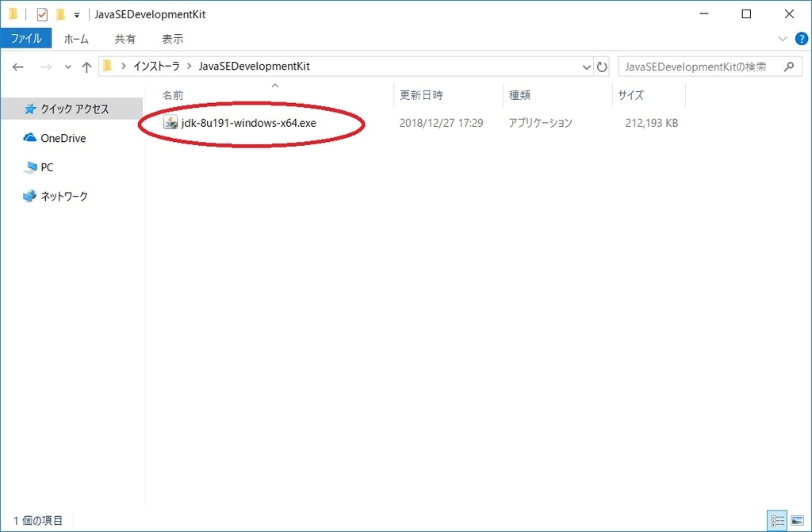Switch to details view via status bar icon
The height and width of the screenshot is (532, 812).
[x=777, y=521]
